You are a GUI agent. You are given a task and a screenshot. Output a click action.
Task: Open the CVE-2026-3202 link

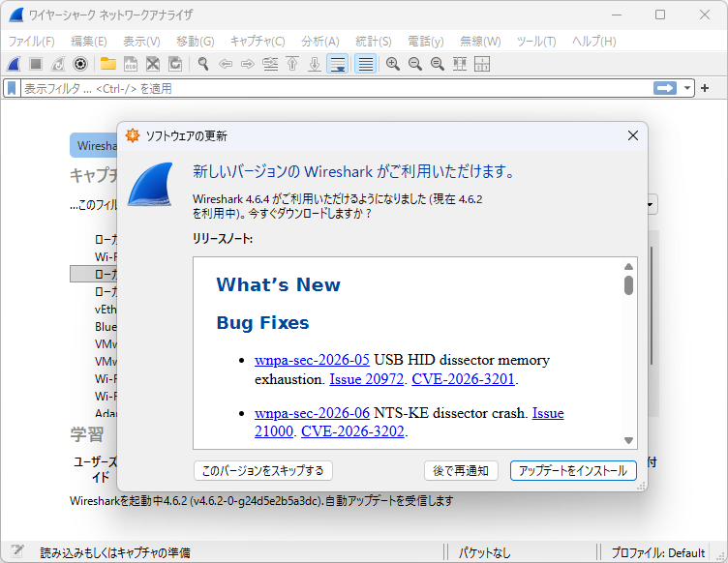click(352, 431)
